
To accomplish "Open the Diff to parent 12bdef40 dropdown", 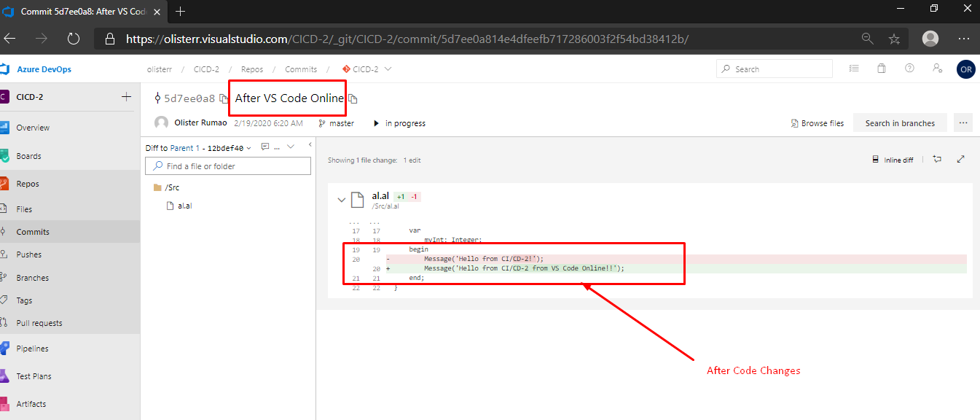I will (x=229, y=148).
